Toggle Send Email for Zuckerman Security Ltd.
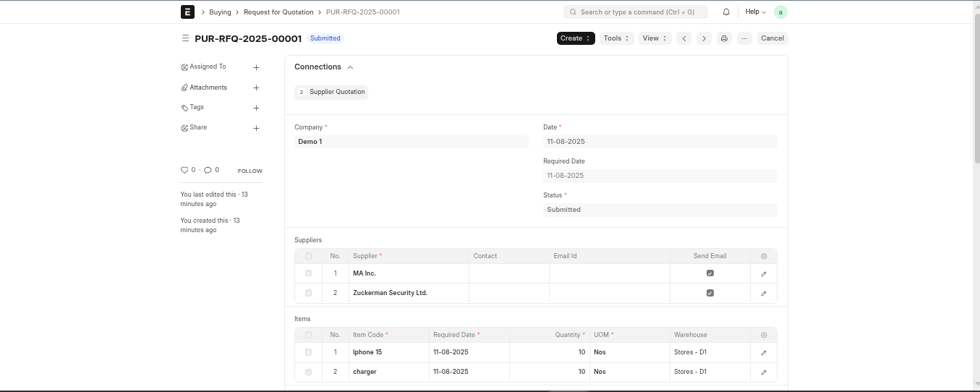The image size is (980, 392). coord(710,293)
